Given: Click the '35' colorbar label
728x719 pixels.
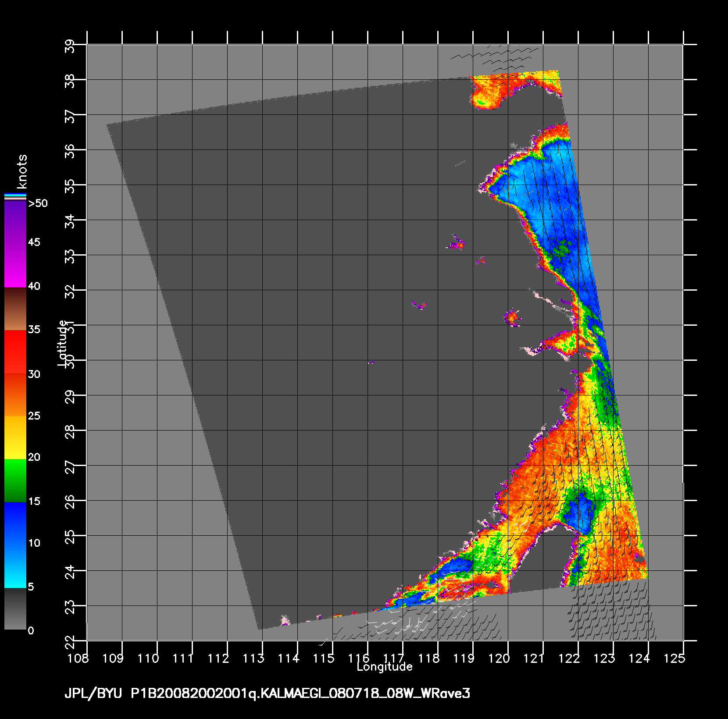Looking at the screenshot, I should (34, 330).
